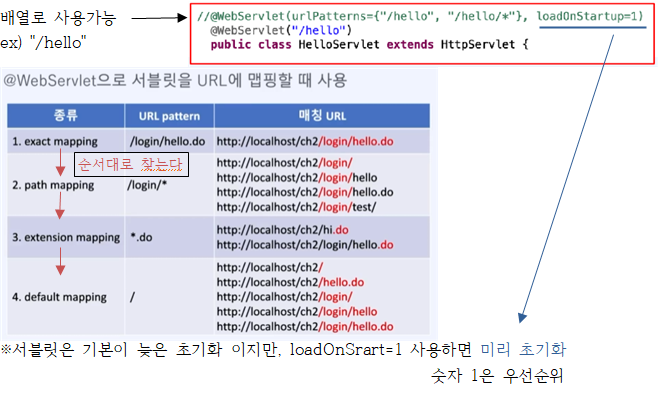Click "http://localhost/ch2/login/" in the default mapping row
Image resolution: width=658 pixels, height=393 pixels.
pyautogui.click(x=285, y=297)
